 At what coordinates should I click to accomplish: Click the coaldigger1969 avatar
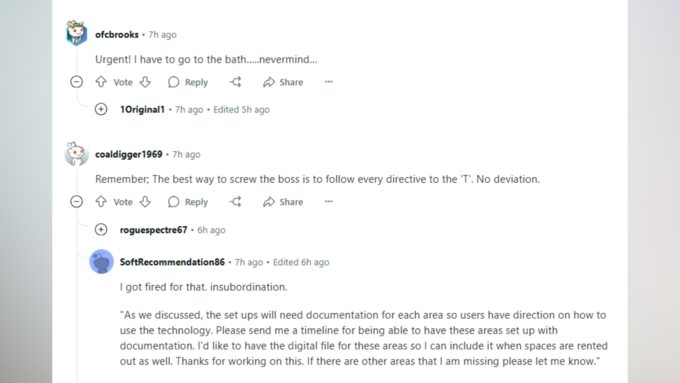click(x=76, y=154)
